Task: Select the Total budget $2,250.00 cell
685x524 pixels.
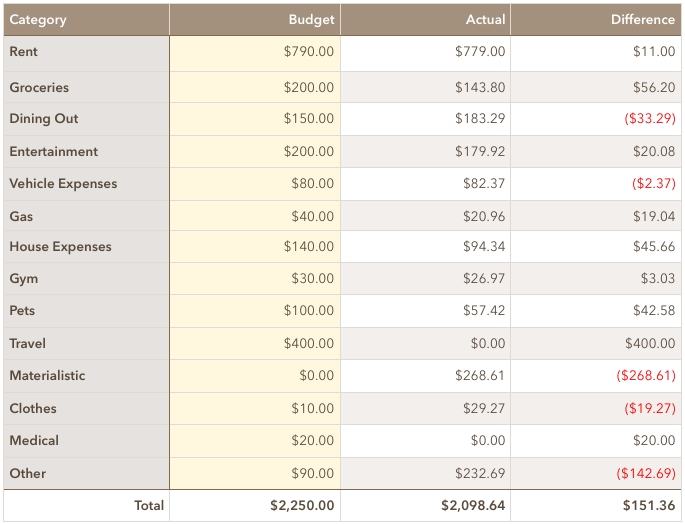Action: coord(255,506)
